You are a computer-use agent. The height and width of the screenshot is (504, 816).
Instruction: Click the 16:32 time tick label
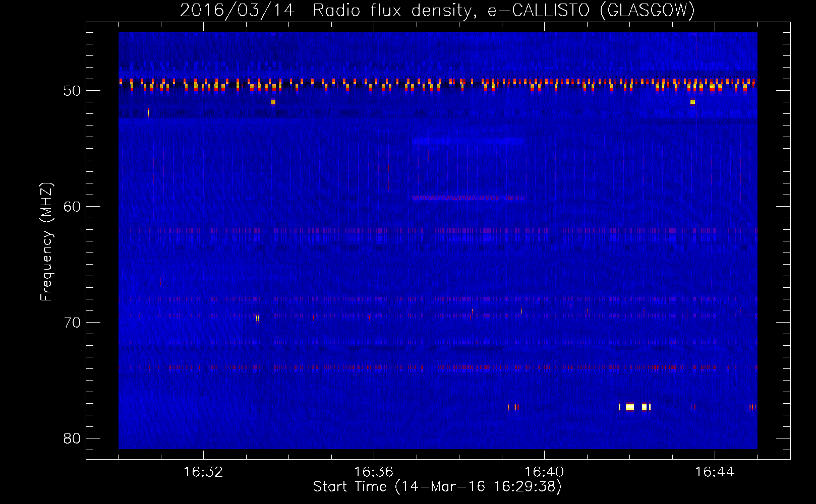[203, 472]
